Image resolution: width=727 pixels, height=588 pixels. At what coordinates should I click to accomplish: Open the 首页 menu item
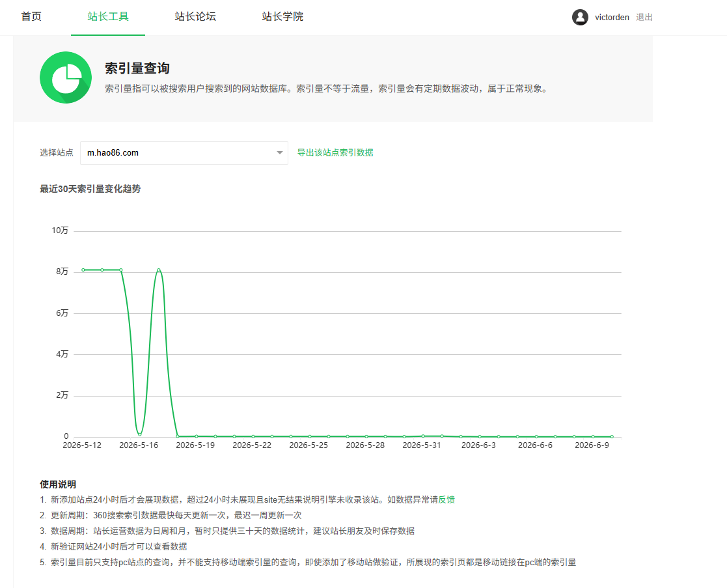coord(31,17)
